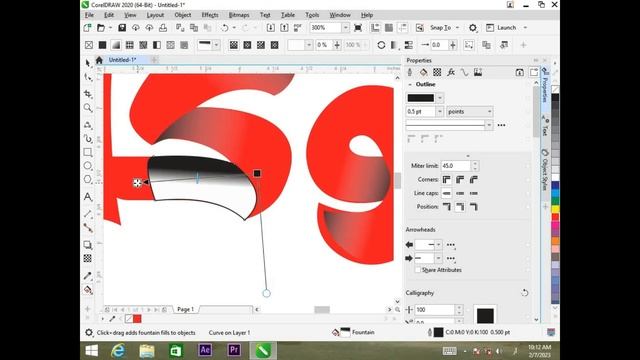
Task: Click the New document icon
Action: [x=87, y=28]
